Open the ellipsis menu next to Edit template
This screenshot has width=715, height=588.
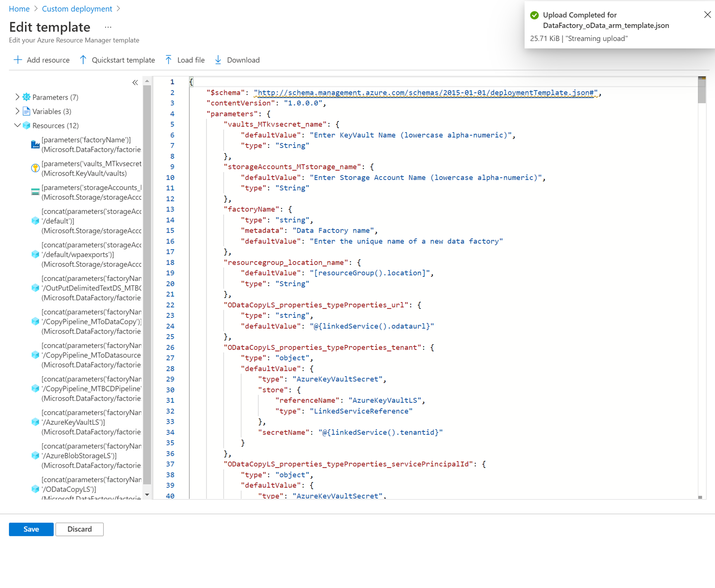[108, 27]
